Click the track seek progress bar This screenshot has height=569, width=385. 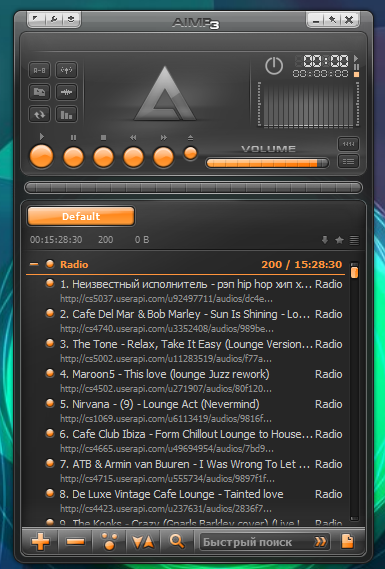click(x=193, y=188)
